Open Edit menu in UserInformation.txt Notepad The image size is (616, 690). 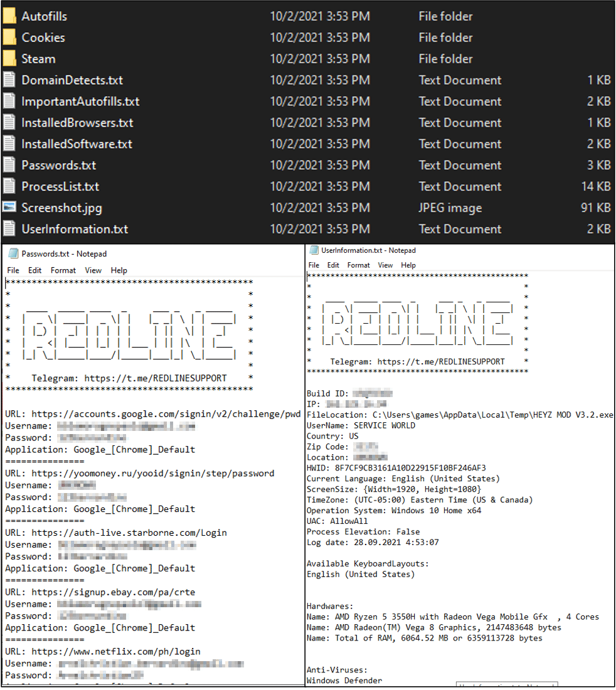[333, 265]
